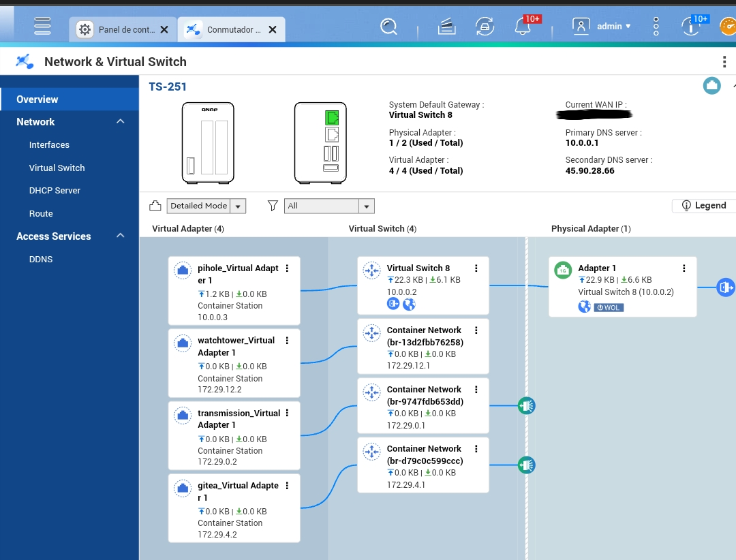Open notifications bell icon
Image resolution: width=736 pixels, height=560 pixels.
[x=523, y=27]
